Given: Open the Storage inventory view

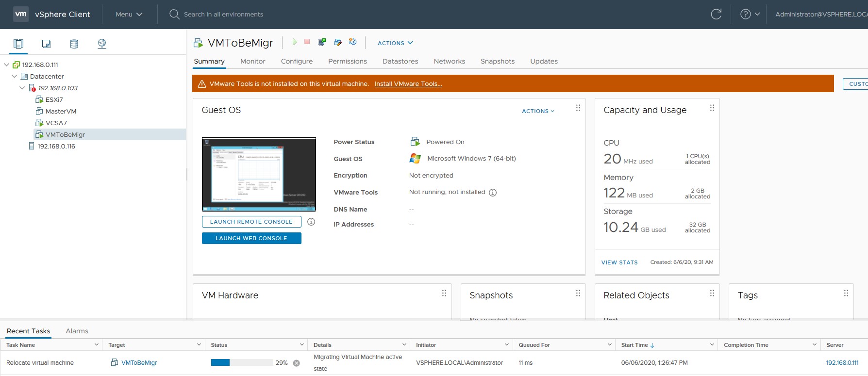Looking at the screenshot, I should tap(74, 44).
